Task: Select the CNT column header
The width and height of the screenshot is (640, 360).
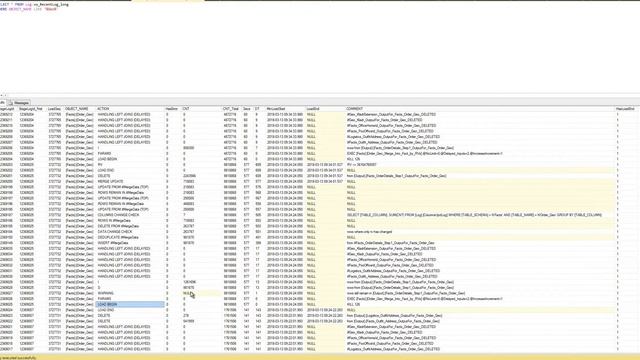Action: click(186, 109)
